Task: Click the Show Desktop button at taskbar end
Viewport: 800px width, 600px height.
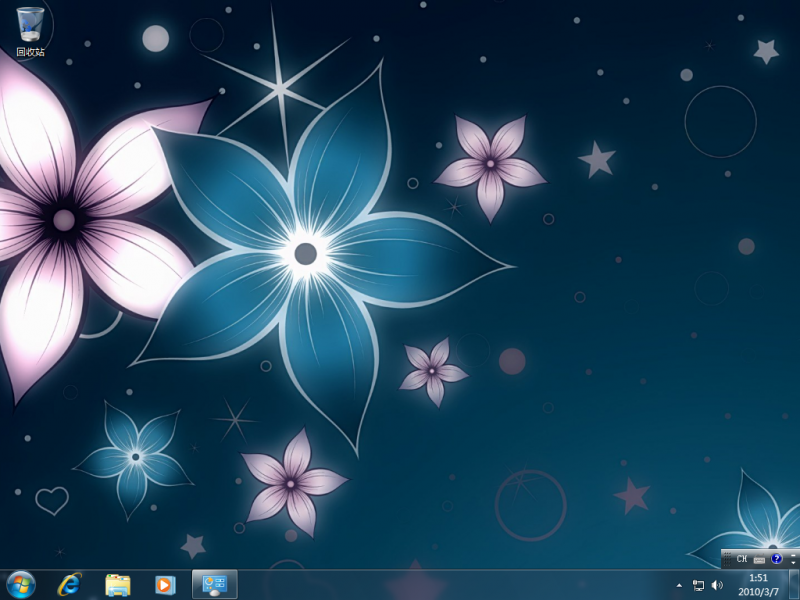Action: [x=794, y=585]
